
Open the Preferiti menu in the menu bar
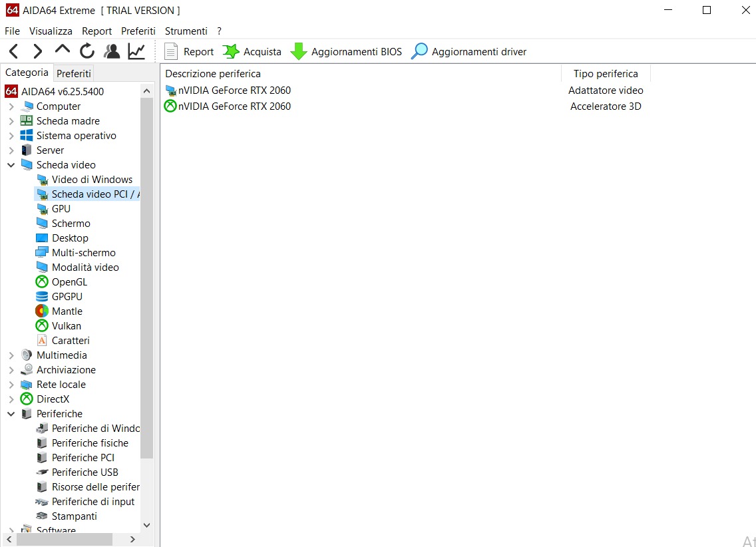(x=138, y=31)
